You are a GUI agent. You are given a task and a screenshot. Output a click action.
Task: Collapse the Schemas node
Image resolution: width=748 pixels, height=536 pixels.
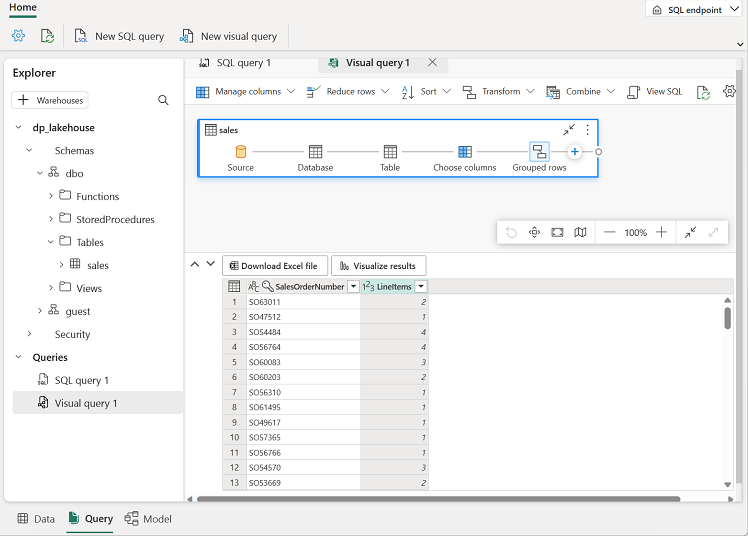[29, 150]
